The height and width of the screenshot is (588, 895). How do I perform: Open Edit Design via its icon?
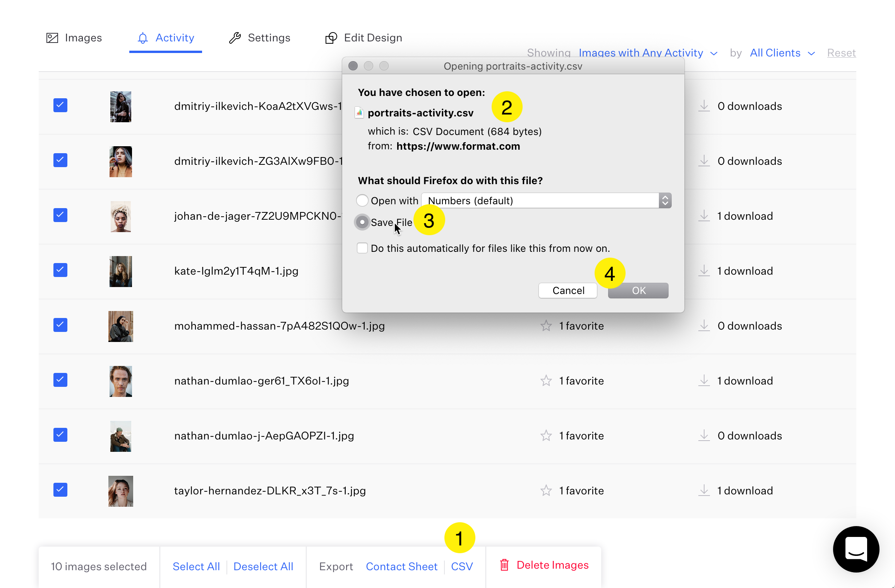pyautogui.click(x=331, y=38)
